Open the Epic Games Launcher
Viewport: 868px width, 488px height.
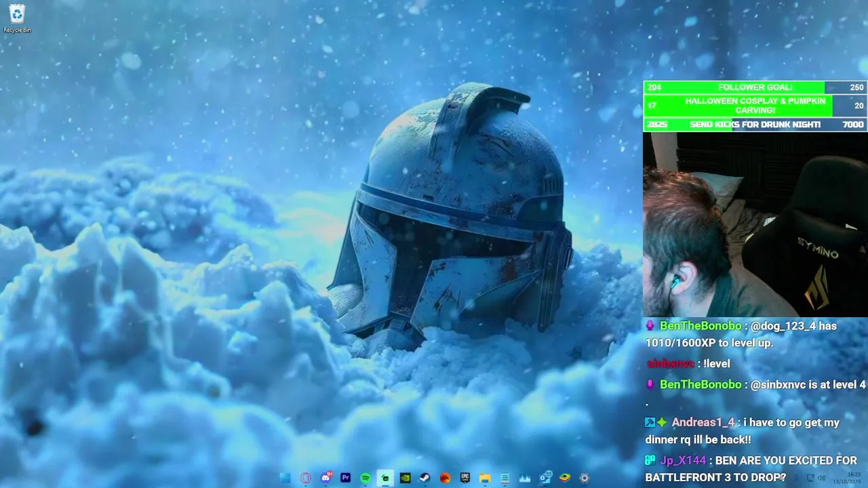[465, 478]
